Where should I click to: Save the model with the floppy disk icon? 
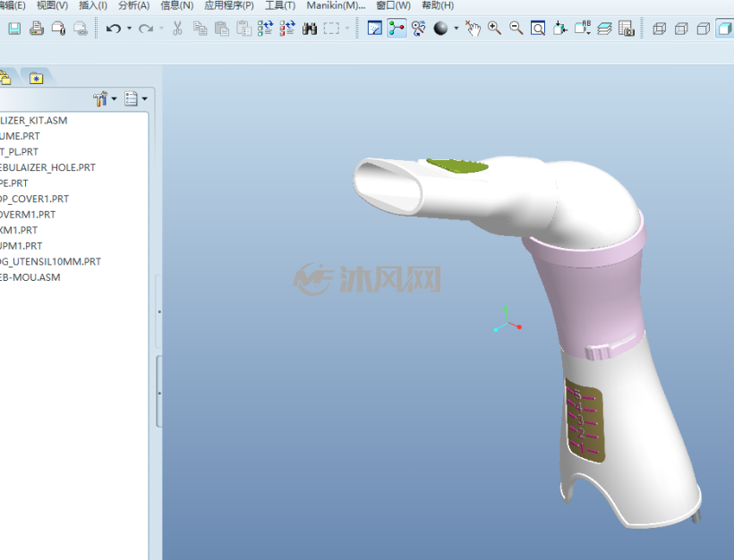click(x=14, y=29)
